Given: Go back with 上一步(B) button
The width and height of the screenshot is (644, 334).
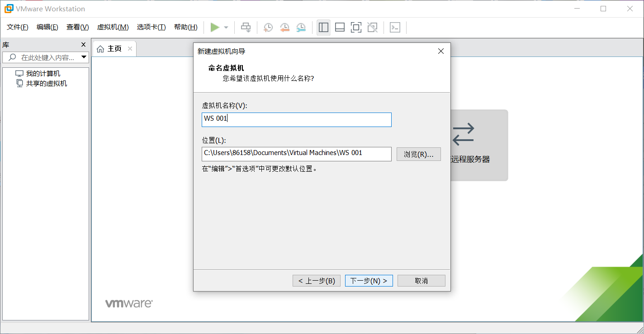Looking at the screenshot, I should pyautogui.click(x=317, y=281).
